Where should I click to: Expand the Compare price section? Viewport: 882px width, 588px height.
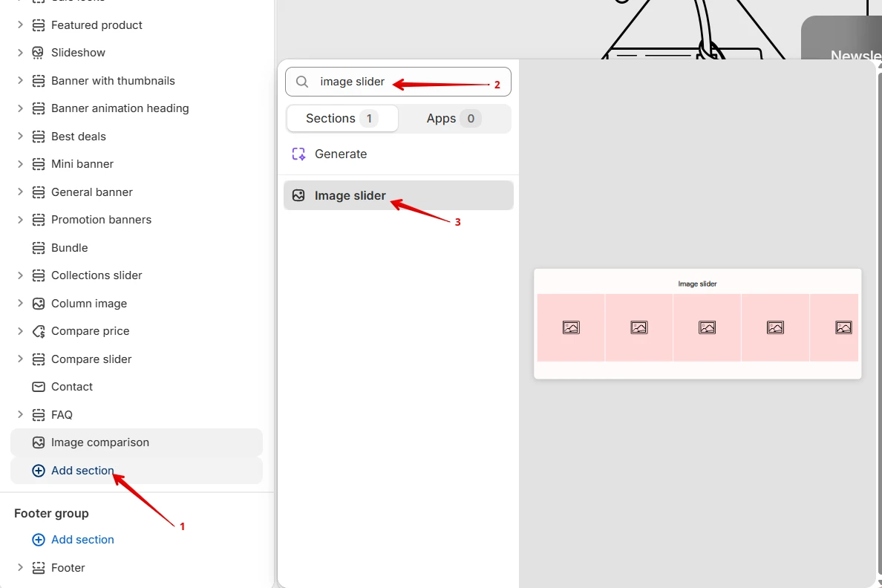point(20,331)
